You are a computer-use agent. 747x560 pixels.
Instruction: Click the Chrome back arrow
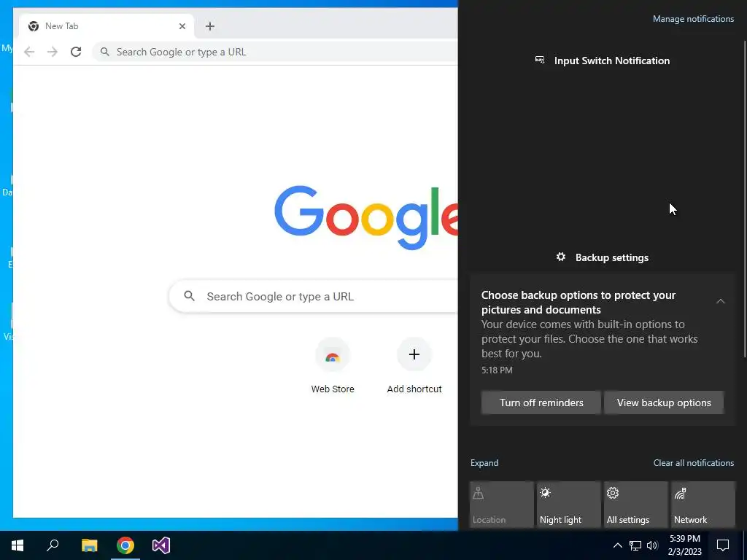pyautogui.click(x=29, y=52)
